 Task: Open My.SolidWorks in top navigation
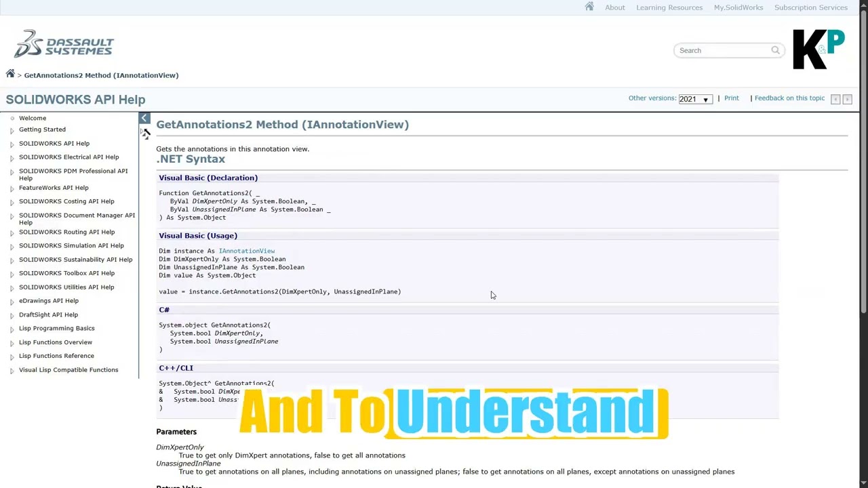[738, 7]
